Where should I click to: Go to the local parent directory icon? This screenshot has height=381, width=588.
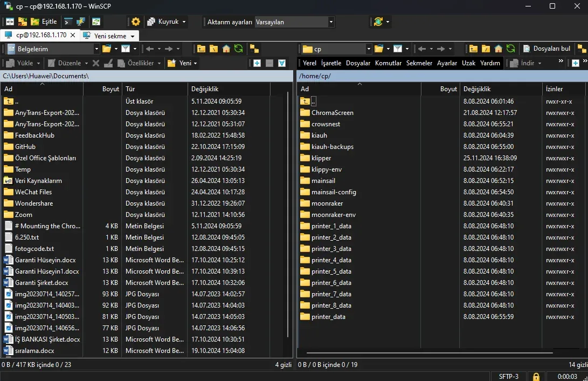click(x=202, y=49)
